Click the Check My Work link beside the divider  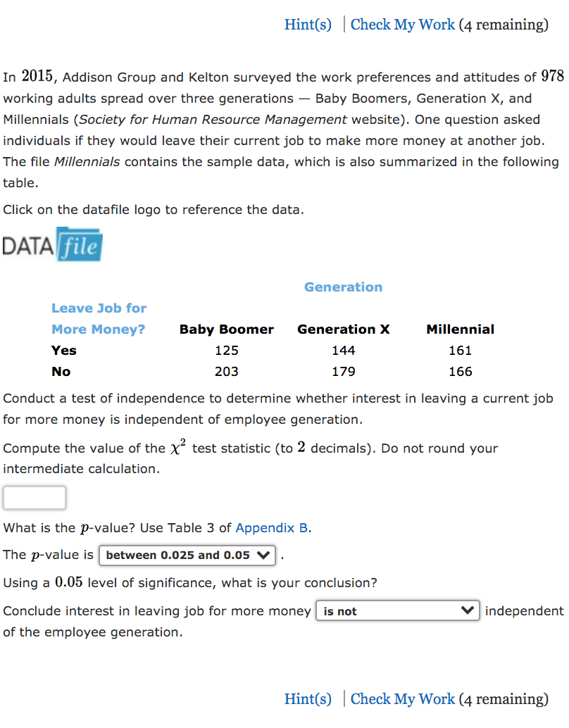click(402, 24)
